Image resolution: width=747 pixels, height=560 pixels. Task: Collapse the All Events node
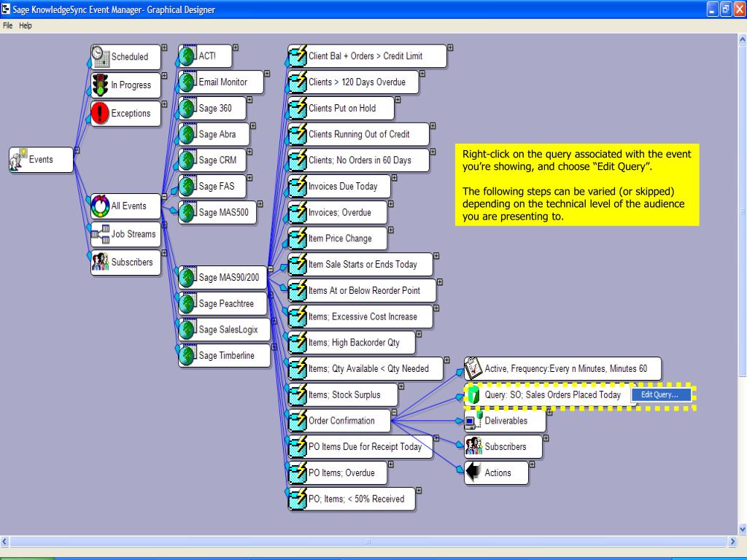pos(164,197)
